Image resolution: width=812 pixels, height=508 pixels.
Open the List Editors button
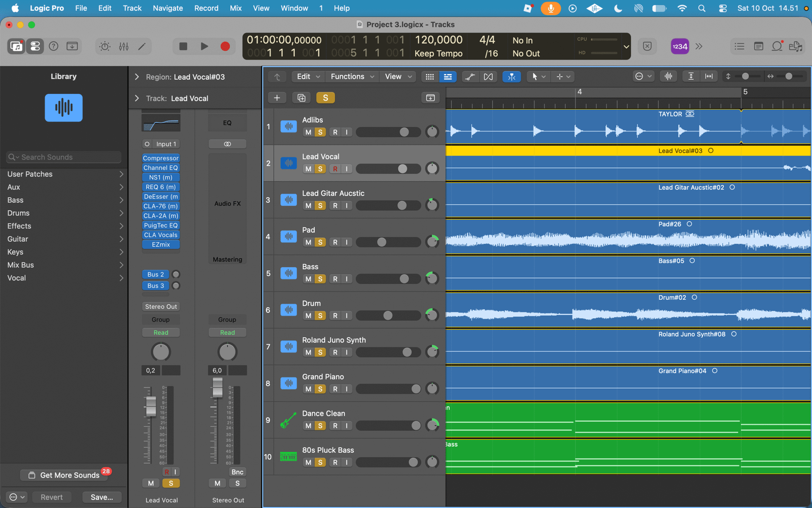pyautogui.click(x=739, y=46)
